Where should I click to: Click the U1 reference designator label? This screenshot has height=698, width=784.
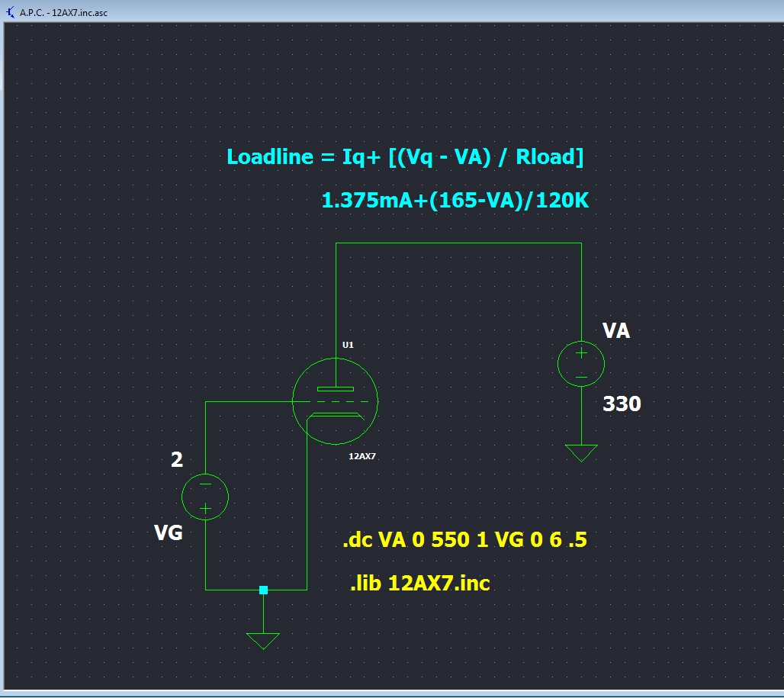(x=348, y=345)
